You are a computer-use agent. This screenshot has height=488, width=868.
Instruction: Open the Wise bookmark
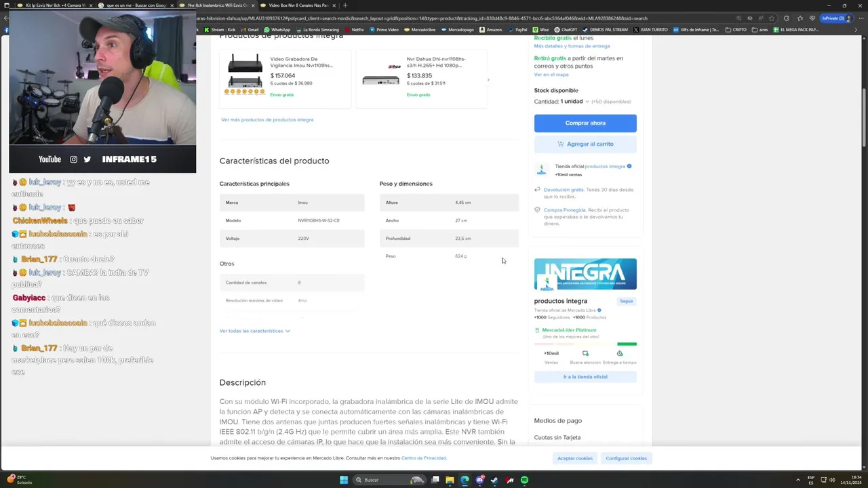541,30
